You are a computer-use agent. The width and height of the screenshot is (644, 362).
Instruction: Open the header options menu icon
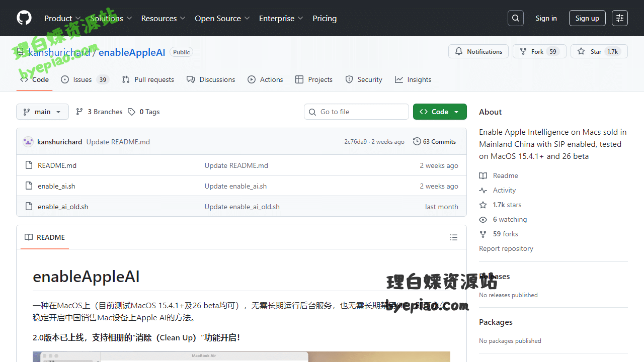coord(620,18)
